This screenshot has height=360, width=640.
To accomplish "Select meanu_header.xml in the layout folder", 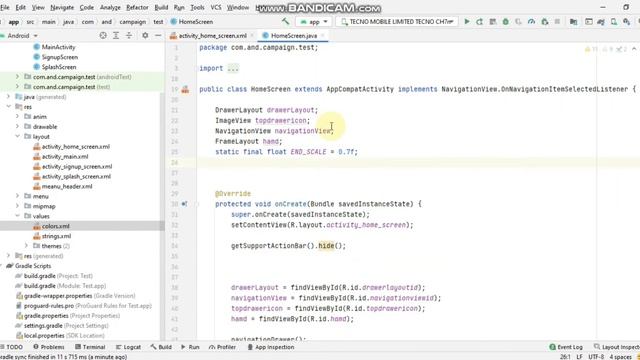I will click(x=67, y=186).
